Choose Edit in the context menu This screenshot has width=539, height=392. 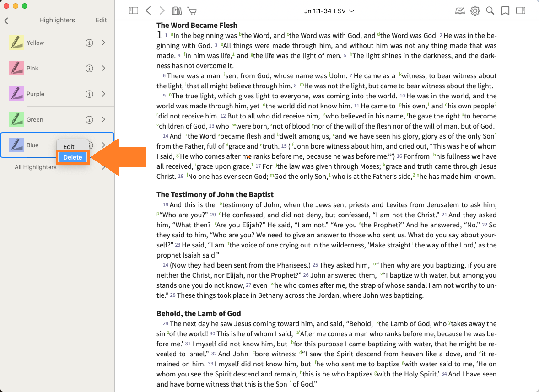pyautogui.click(x=69, y=147)
